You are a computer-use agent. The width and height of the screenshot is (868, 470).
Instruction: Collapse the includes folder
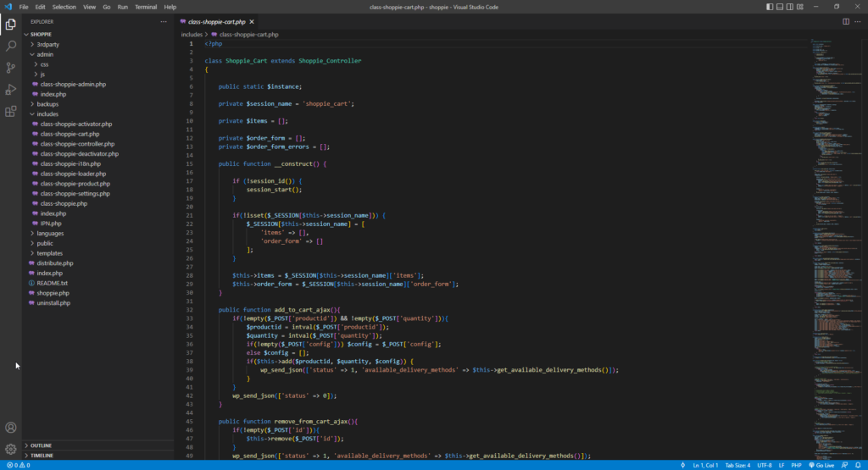click(98, 114)
